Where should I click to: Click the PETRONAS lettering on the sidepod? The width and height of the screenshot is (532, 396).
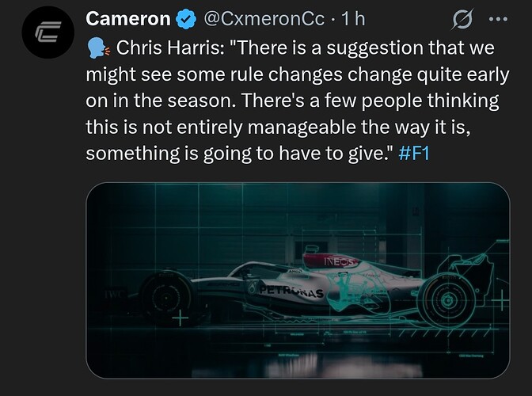[x=289, y=293]
